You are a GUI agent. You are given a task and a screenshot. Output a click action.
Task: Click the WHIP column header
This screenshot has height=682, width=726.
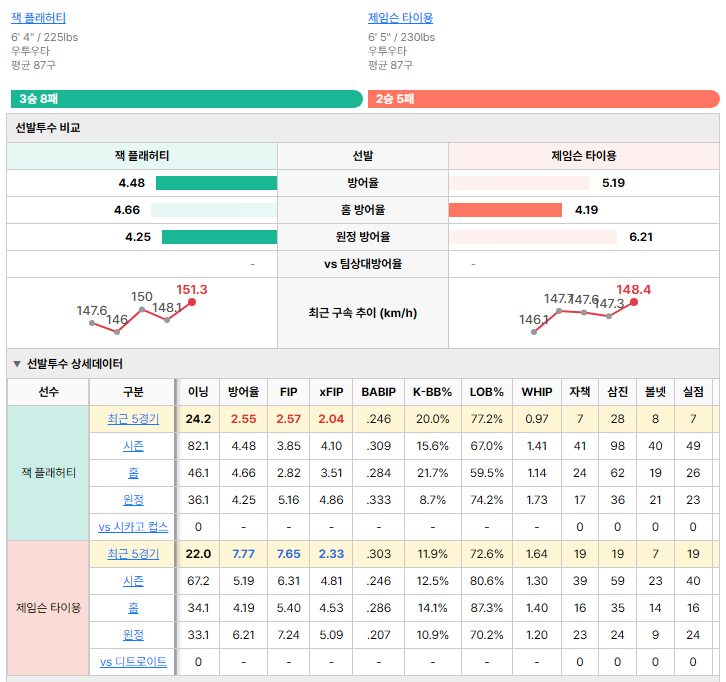coord(537,392)
